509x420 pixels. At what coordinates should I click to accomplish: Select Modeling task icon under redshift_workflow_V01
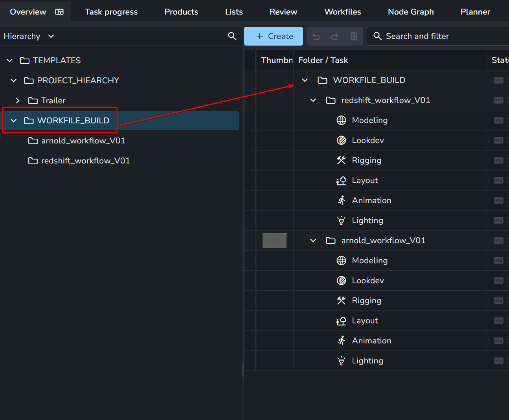click(x=341, y=120)
